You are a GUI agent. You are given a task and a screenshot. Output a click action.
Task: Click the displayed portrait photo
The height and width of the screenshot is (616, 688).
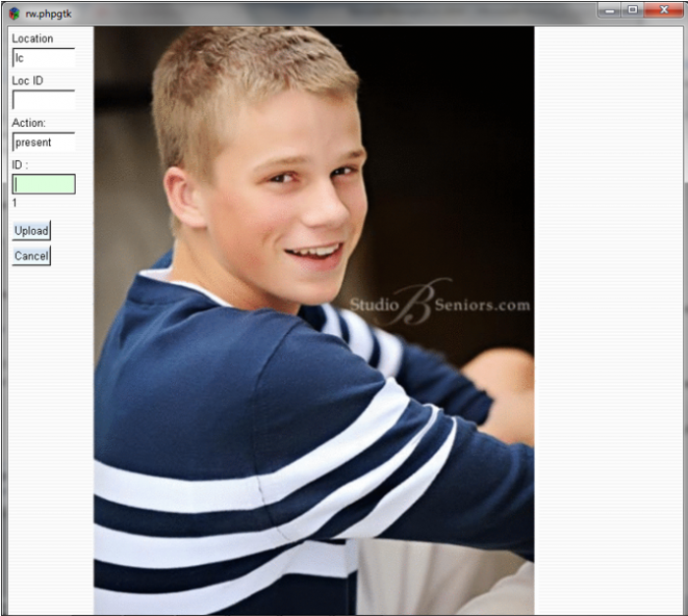[x=314, y=320]
